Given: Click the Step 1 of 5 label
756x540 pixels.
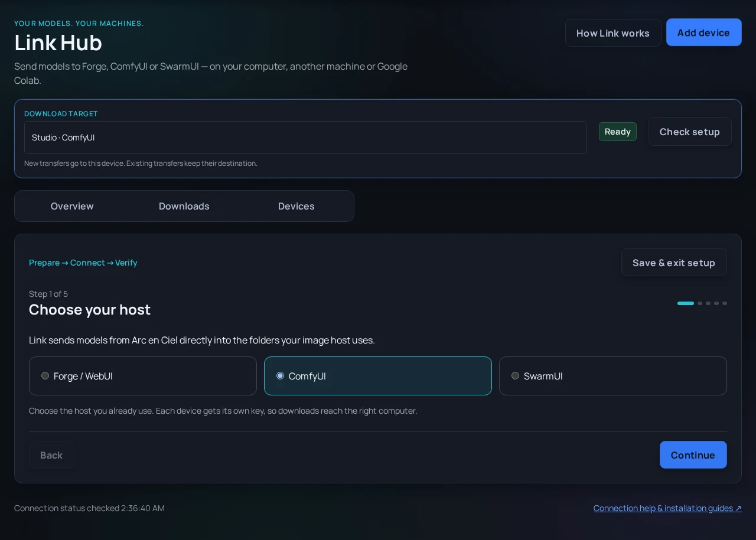Looking at the screenshot, I should (48, 294).
